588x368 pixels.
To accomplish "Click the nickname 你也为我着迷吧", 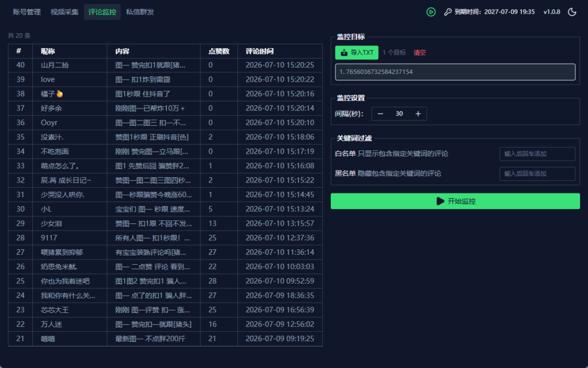I will (65, 281).
